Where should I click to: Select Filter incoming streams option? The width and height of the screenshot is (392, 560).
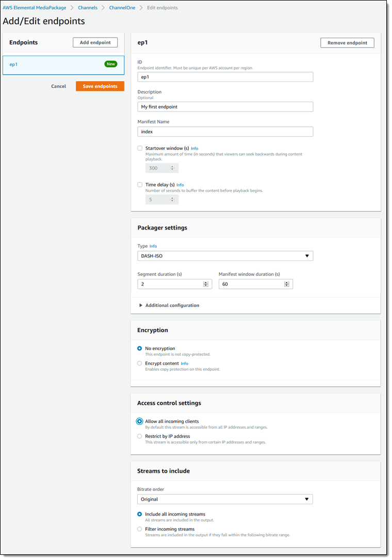point(140,529)
